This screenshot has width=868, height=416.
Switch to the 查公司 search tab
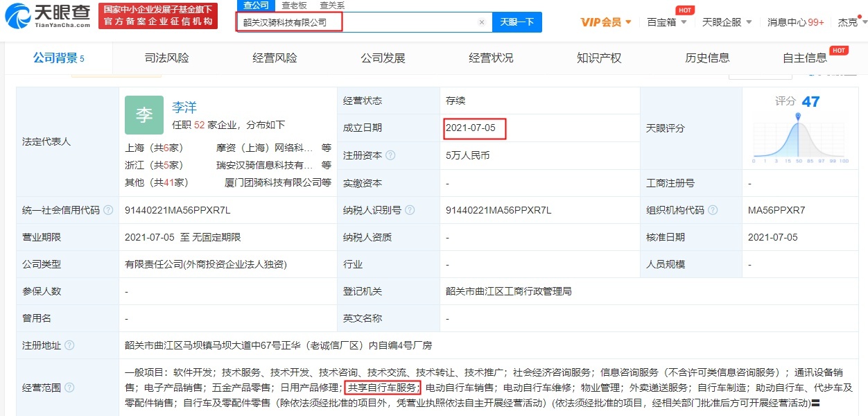[x=255, y=5]
